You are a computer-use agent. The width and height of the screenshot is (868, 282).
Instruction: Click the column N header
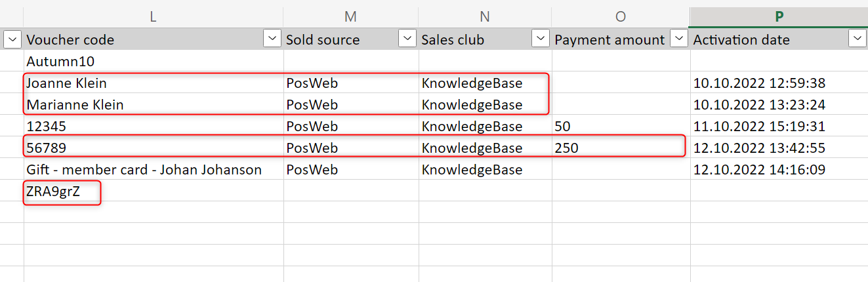(484, 17)
